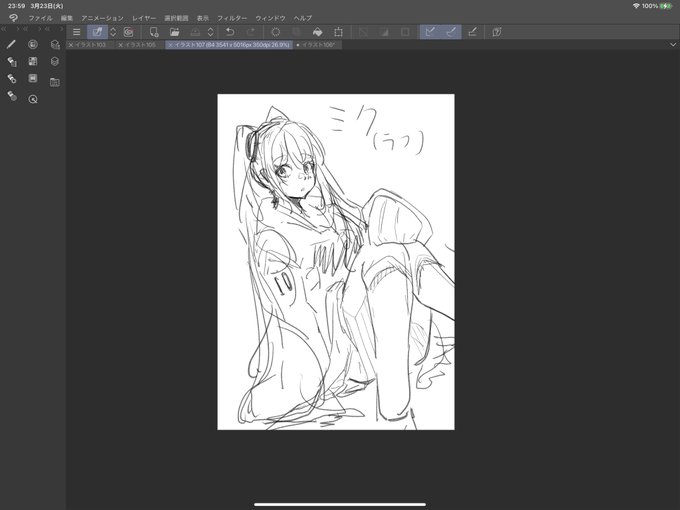The width and height of the screenshot is (680, 510).
Task: Tap the Miku sketch canvas
Action: (x=336, y=262)
